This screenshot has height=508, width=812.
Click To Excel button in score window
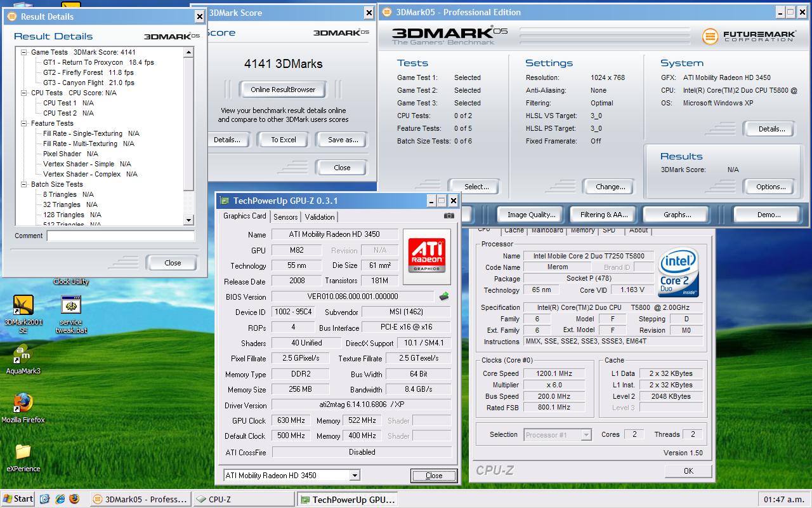284,140
